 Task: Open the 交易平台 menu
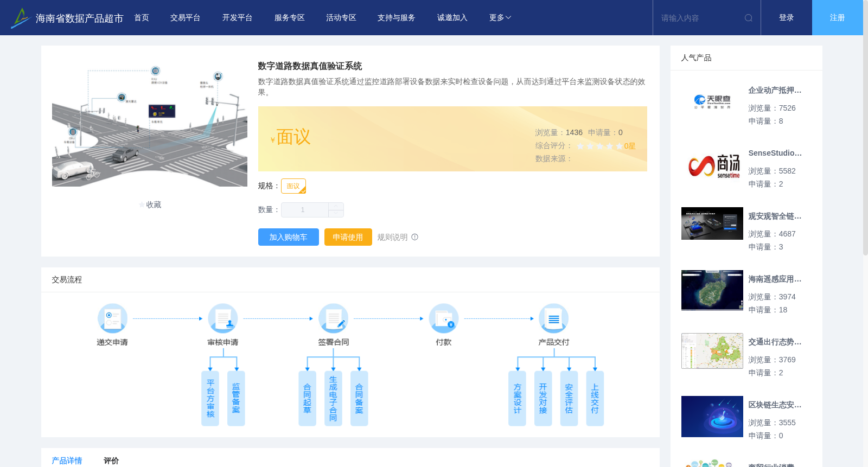(186, 18)
